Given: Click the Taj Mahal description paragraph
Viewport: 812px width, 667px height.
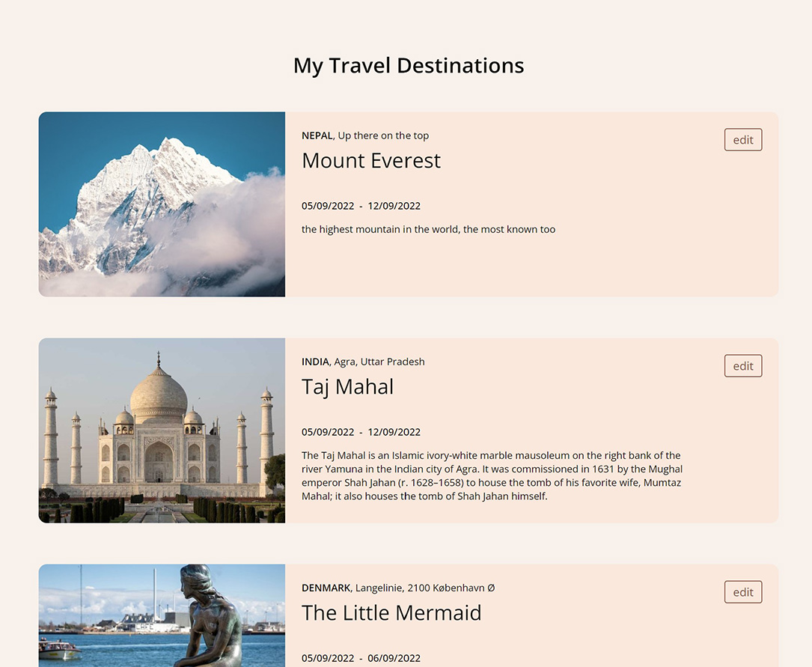Looking at the screenshot, I should coord(490,475).
